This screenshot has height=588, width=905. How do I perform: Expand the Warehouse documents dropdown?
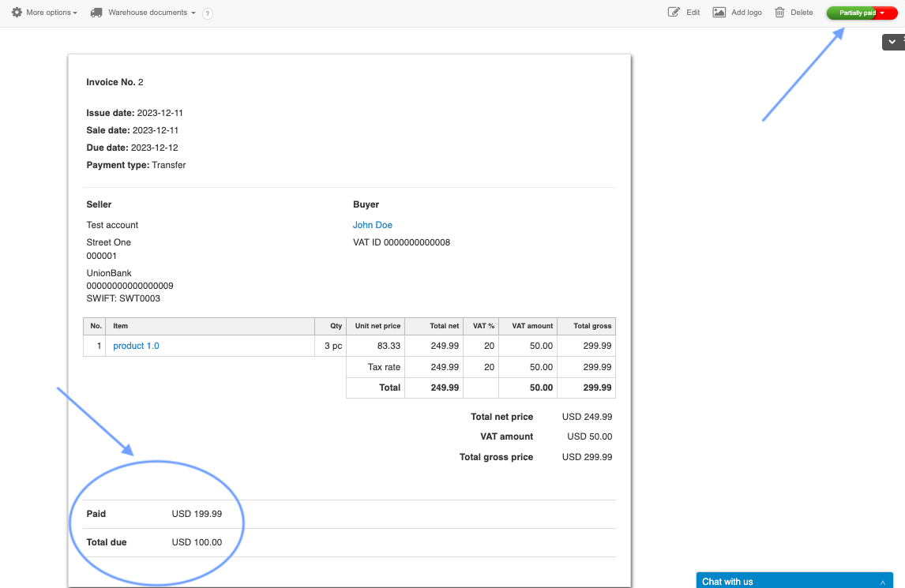(152, 13)
